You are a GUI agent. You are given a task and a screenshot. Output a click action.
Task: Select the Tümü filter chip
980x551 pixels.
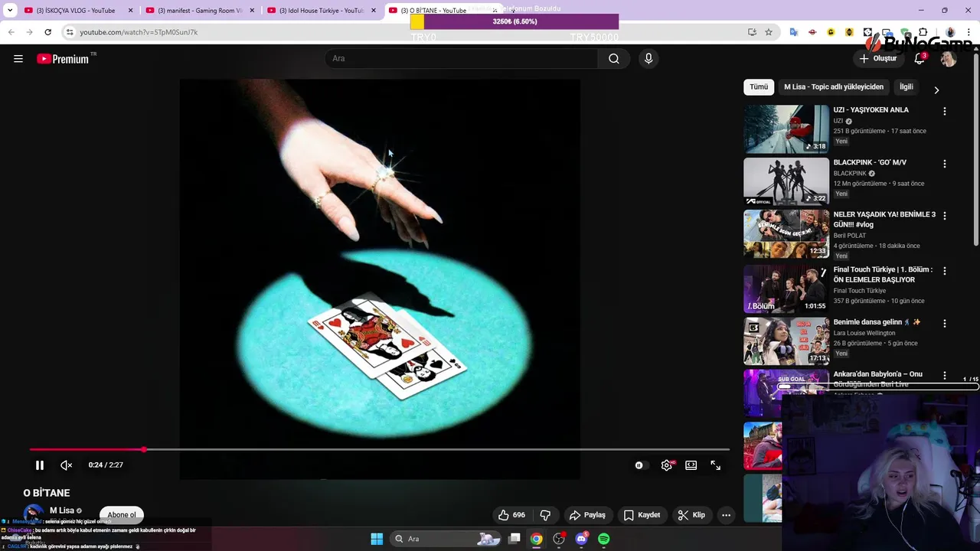[759, 87]
